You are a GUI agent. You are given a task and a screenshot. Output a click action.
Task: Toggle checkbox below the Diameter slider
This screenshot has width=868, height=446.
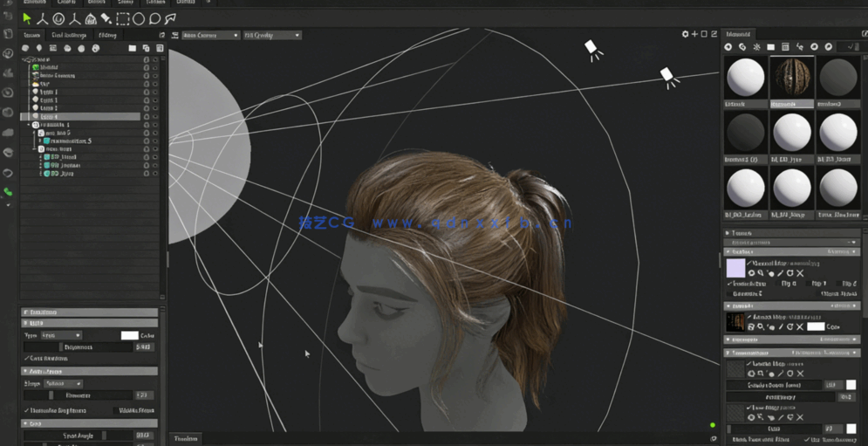click(27, 410)
